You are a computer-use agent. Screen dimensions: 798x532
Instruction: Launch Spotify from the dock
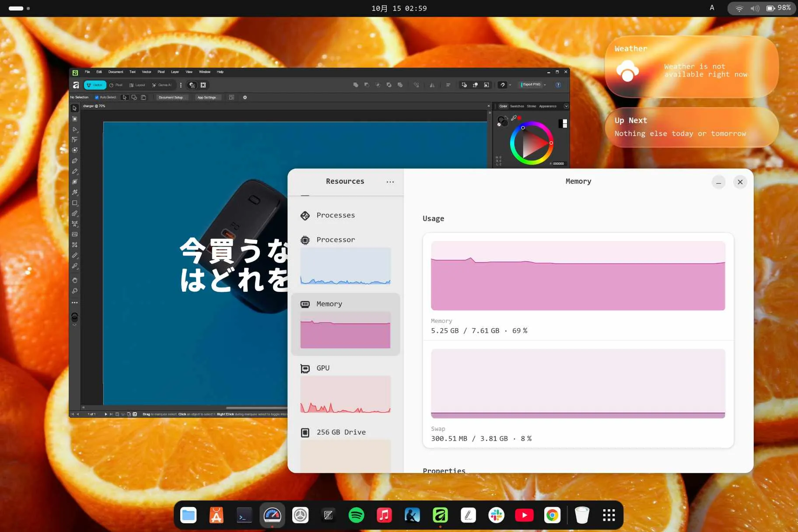pyautogui.click(x=356, y=515)
